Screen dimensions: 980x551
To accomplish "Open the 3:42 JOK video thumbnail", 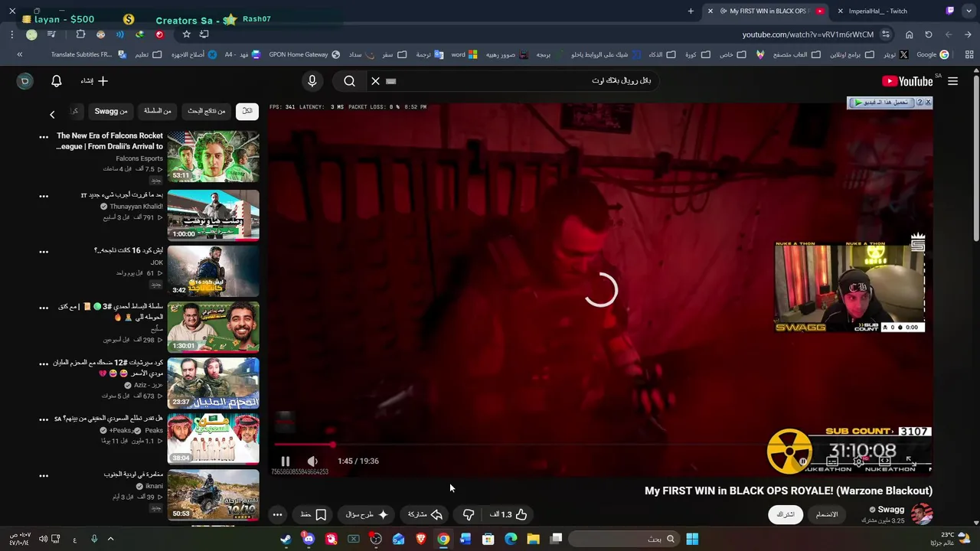I will pyautogui.click(x=214, y=270).
